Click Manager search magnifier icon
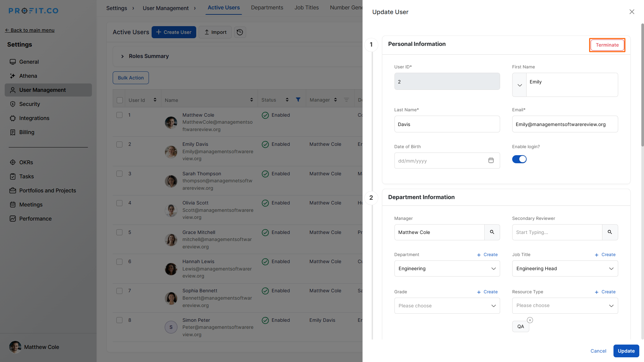644x362 pixels. click(492, 232)
